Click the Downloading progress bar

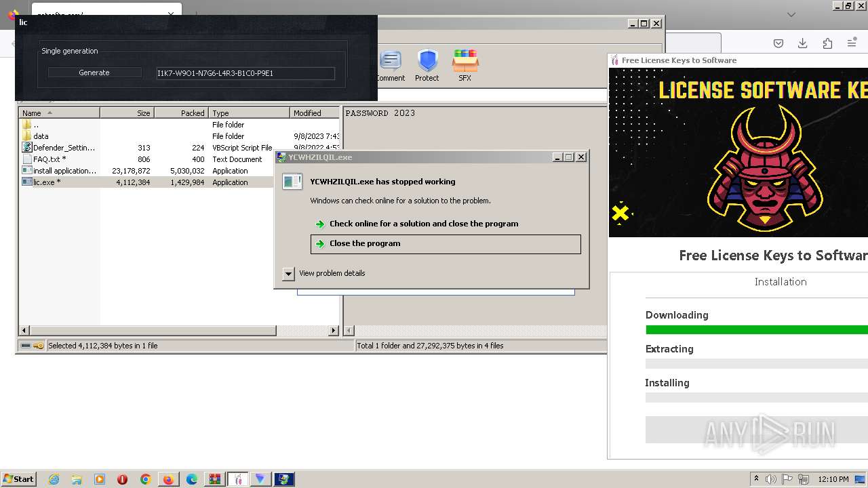pos(757,330)
